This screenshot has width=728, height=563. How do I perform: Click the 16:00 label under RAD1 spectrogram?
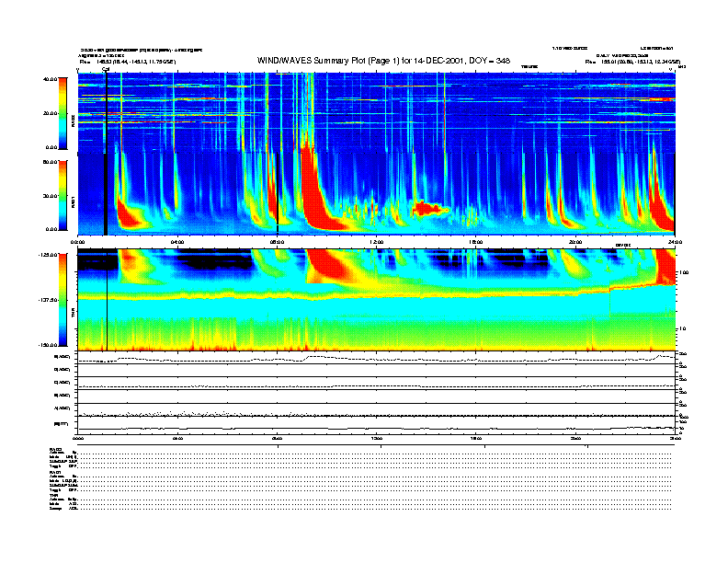click(x=476, y=242)
